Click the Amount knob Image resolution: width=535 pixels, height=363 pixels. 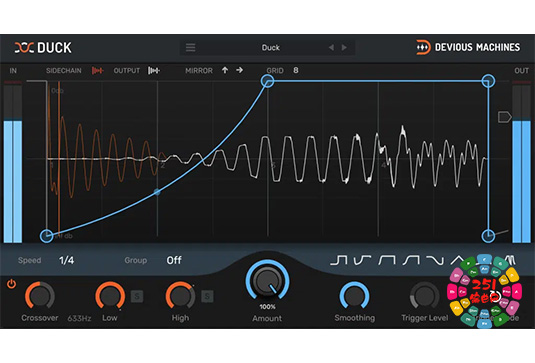[268, 281]
